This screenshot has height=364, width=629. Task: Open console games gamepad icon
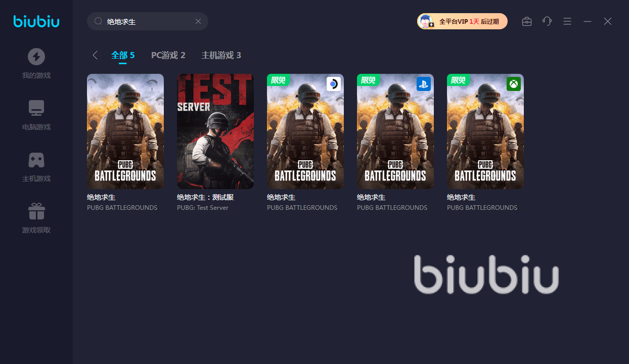click(36, 160)
